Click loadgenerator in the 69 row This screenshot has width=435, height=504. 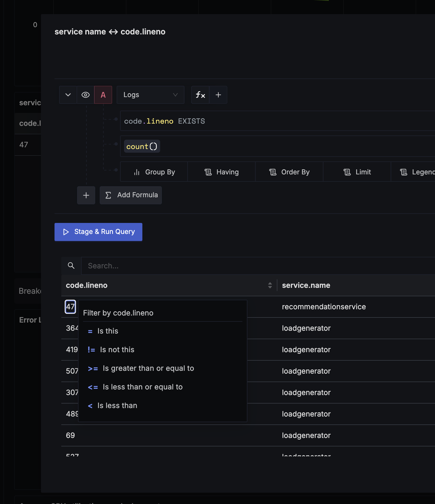(306, 435)
